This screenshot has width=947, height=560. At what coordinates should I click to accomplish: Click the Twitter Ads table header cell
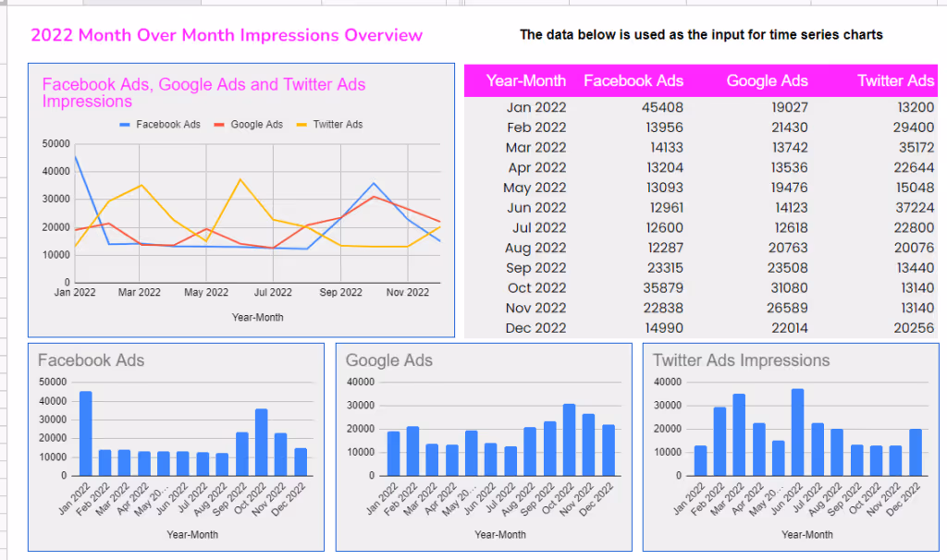(x=895, y=80)
